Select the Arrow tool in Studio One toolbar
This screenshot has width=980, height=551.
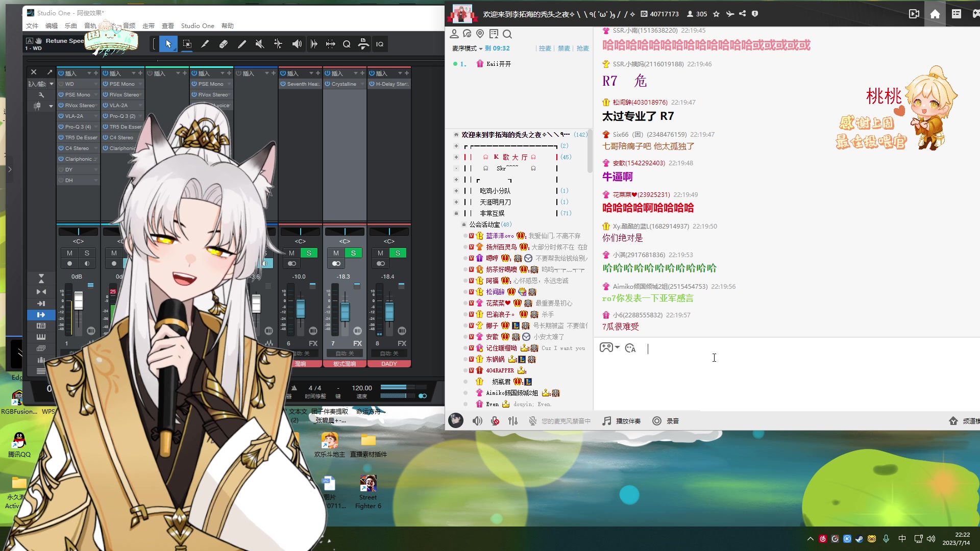tap(168, 44)
